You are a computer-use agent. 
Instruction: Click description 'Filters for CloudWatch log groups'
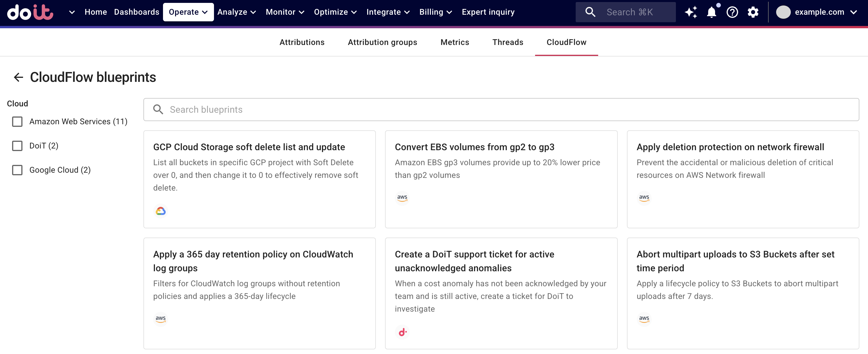pyautogui.click(x=247, y=290)
